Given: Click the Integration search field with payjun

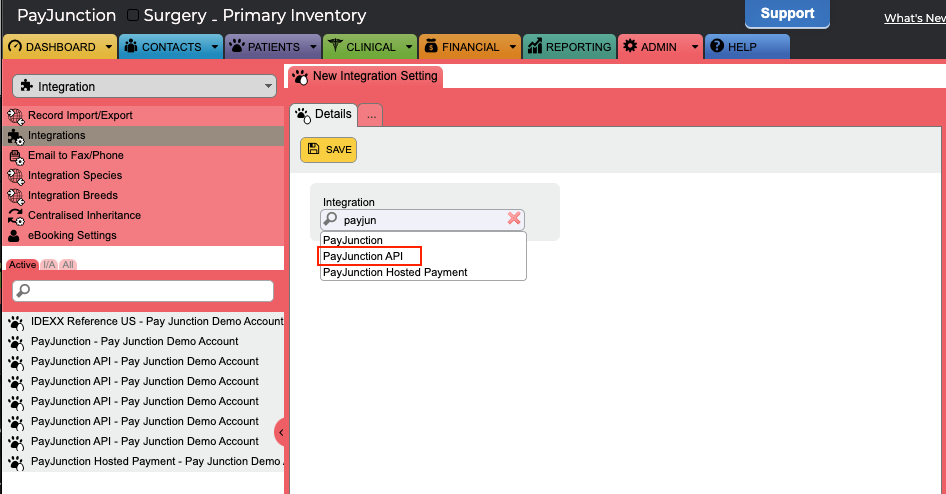Looking at the screenshot, I should (422, 220).
